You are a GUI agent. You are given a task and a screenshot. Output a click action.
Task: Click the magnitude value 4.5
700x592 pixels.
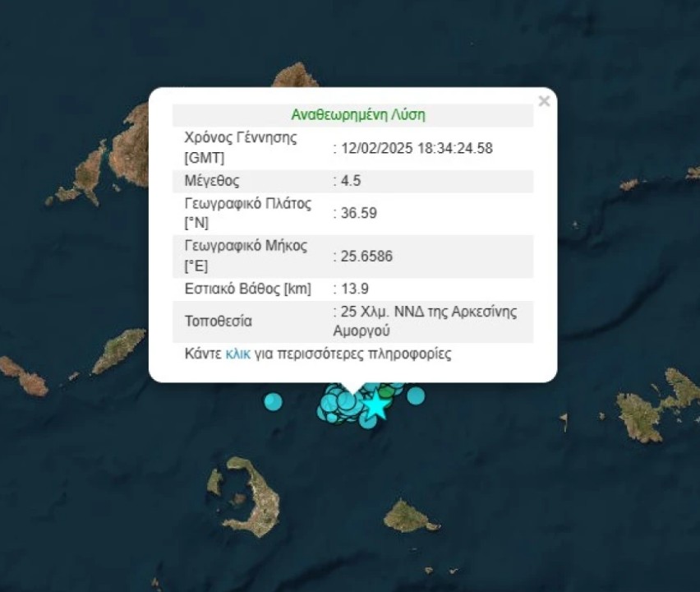tap(351, 181)
